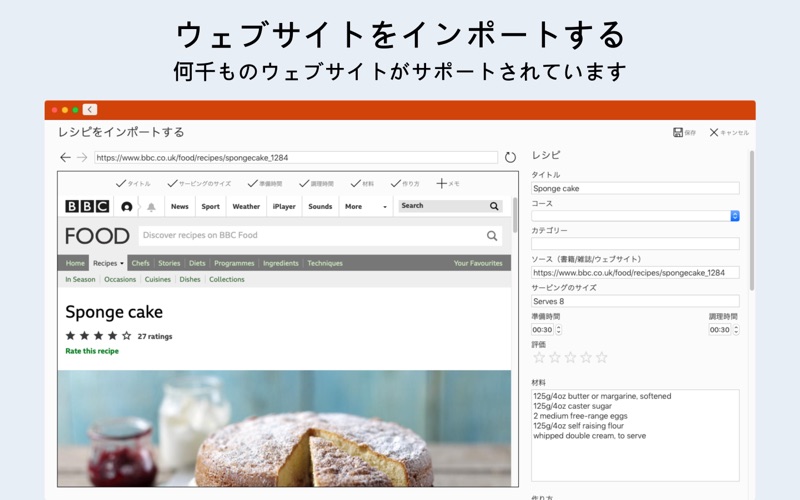Click the 材料 ingredients text box
Screen dimensions: 800x500
click(x=635, y=435)
